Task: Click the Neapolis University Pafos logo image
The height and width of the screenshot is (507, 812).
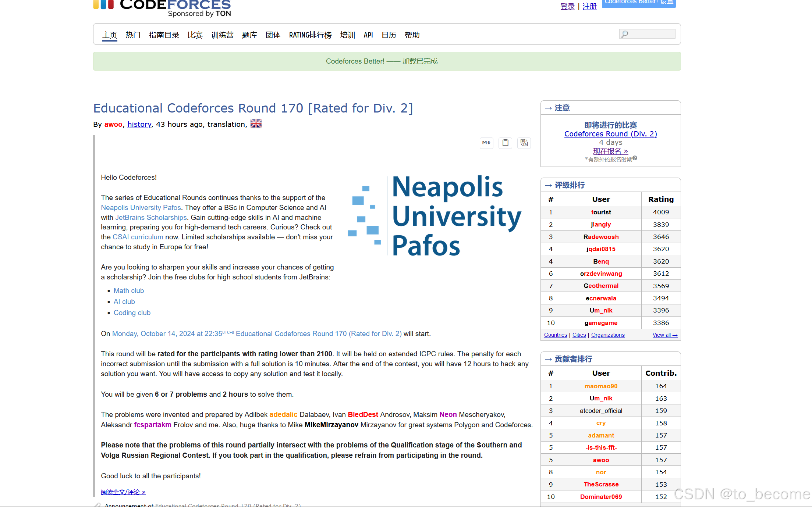Action: pos(435,215)
